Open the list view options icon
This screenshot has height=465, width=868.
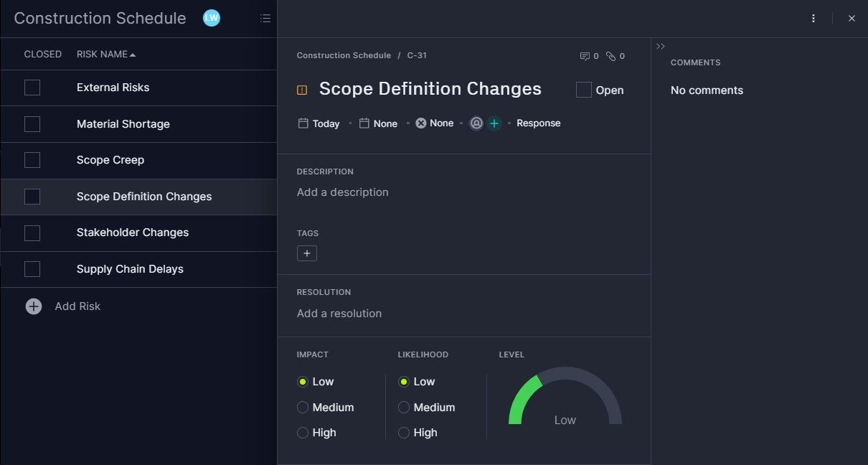click(x=265, y=19)
